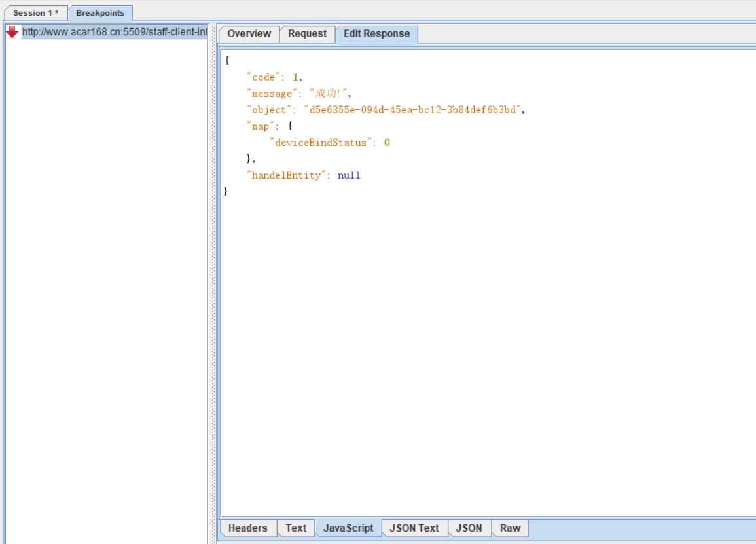
Task: Select the Edit Response tab
Action: pos(376,34)
